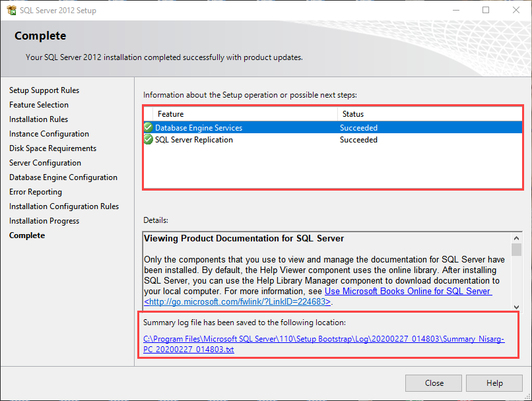Follow the Use Microsoft Books Online link
532x401 pixels.
(x=408, y=291)
